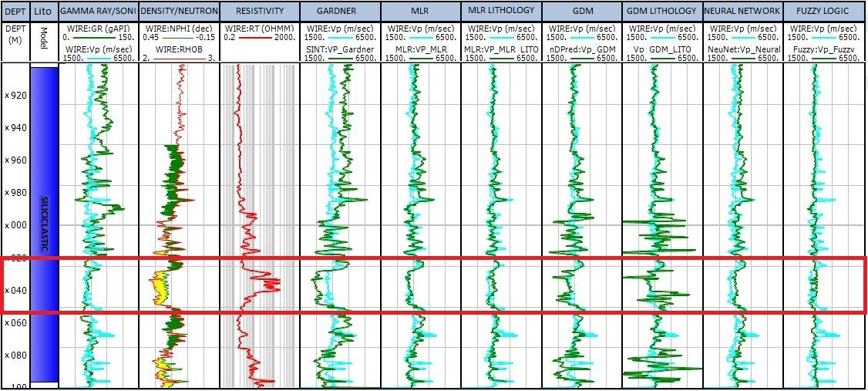Click the NeuNet:Vp_Neural curve label
Image resolution: width=868 pixels, height=391 pixels.
[x=743, y=49]
